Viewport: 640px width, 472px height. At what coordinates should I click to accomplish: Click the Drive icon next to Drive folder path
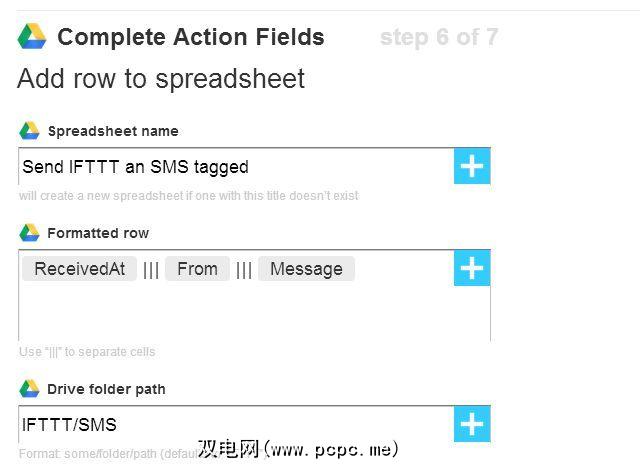(29, 389)
